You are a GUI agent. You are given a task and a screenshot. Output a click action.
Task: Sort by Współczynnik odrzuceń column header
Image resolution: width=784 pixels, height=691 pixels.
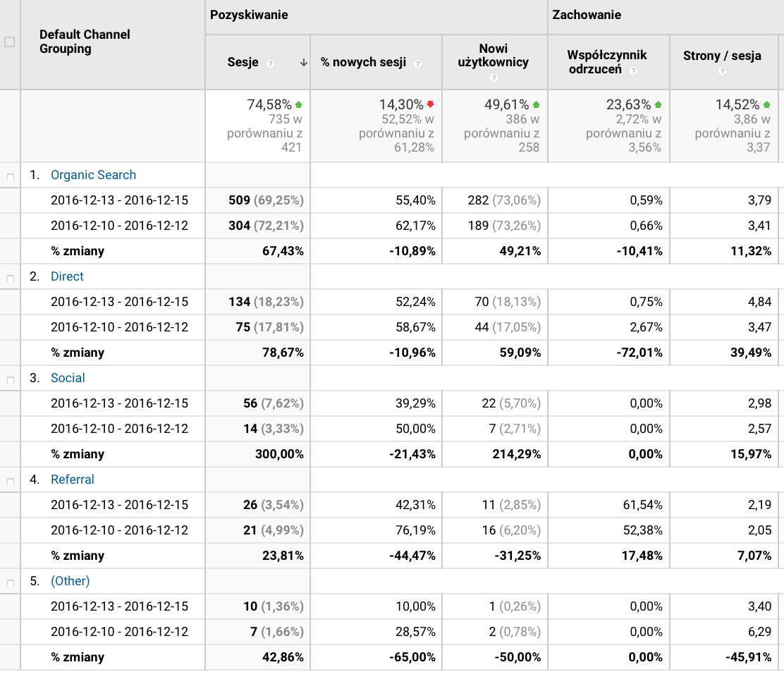tap(606, 61)
